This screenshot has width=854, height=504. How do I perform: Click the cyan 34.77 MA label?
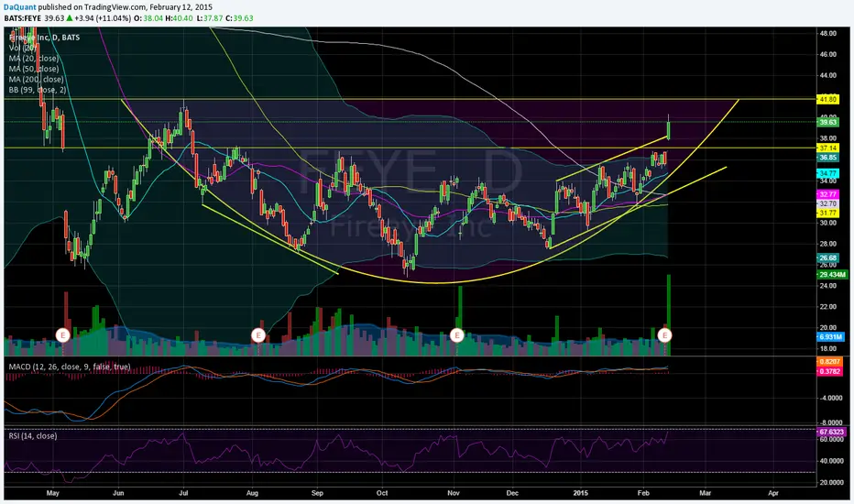click(827, 173)
